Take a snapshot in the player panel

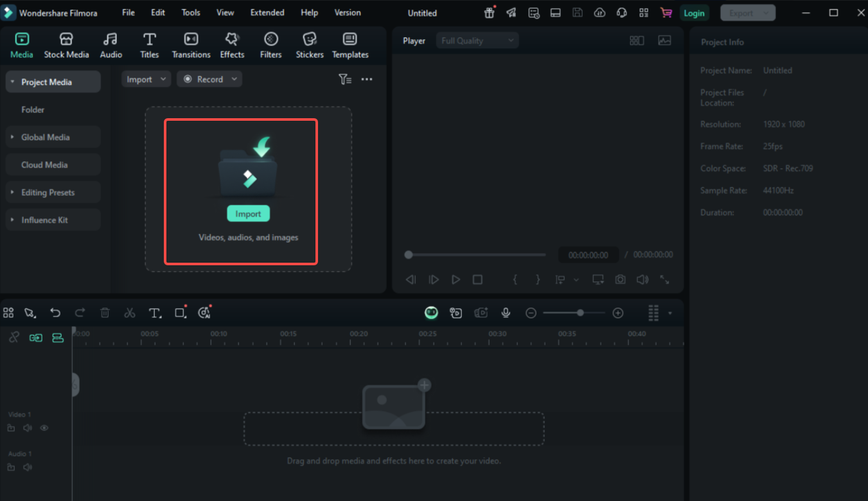pos(619,279)
